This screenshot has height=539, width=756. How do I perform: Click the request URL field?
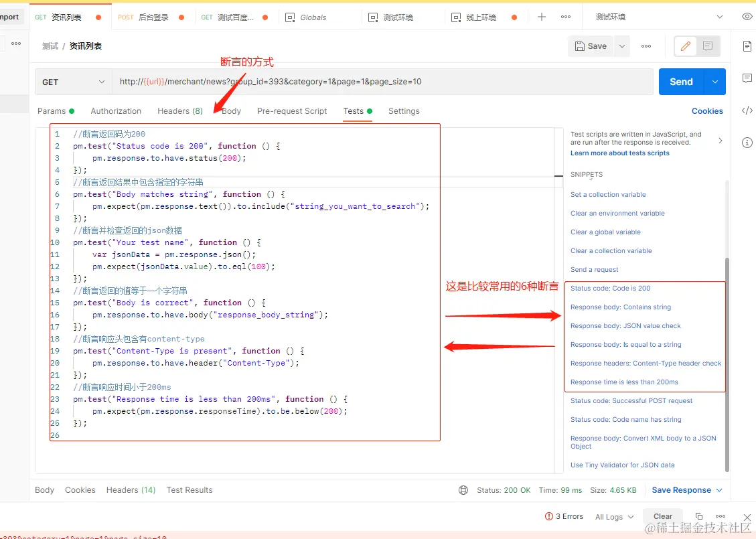(x=382, y=82)
